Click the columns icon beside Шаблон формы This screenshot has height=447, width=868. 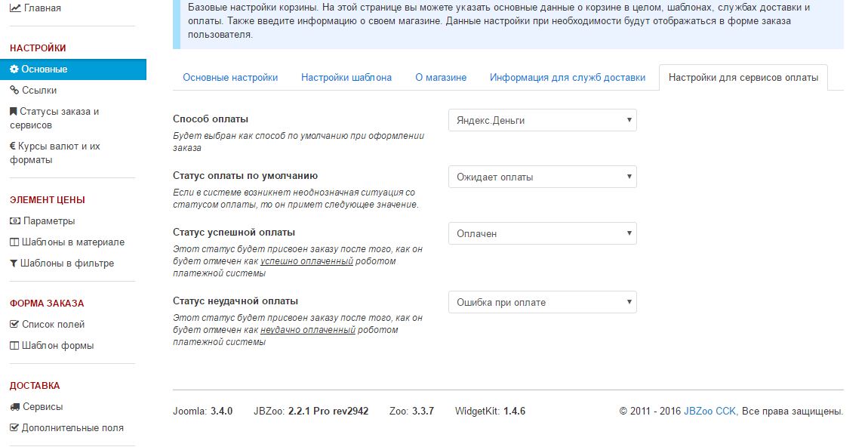click(14, 346)
